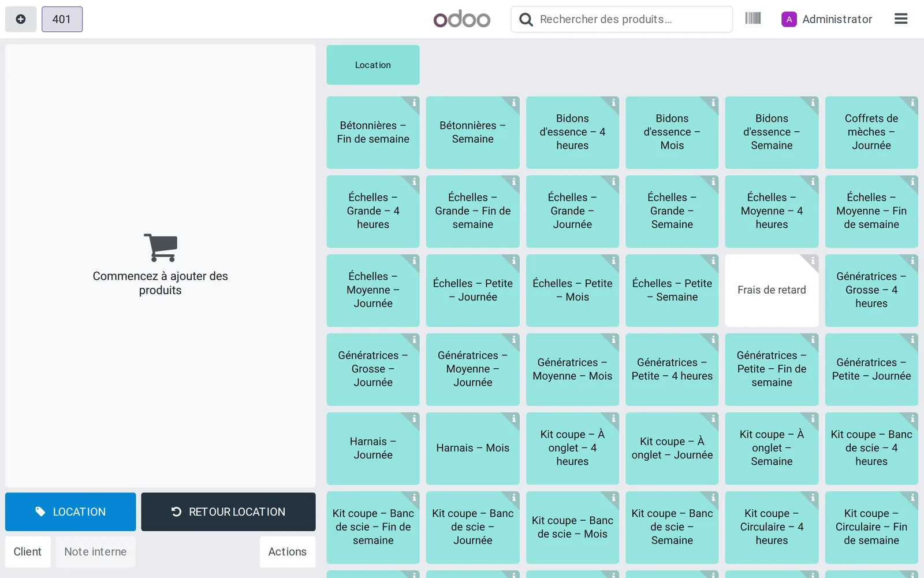Show info for Kit coupe – Banc de scie – Mois

(x=613, y=498)
